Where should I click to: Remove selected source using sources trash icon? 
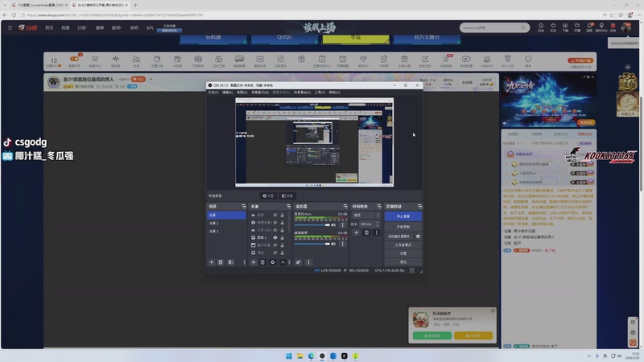coord(262,262)
